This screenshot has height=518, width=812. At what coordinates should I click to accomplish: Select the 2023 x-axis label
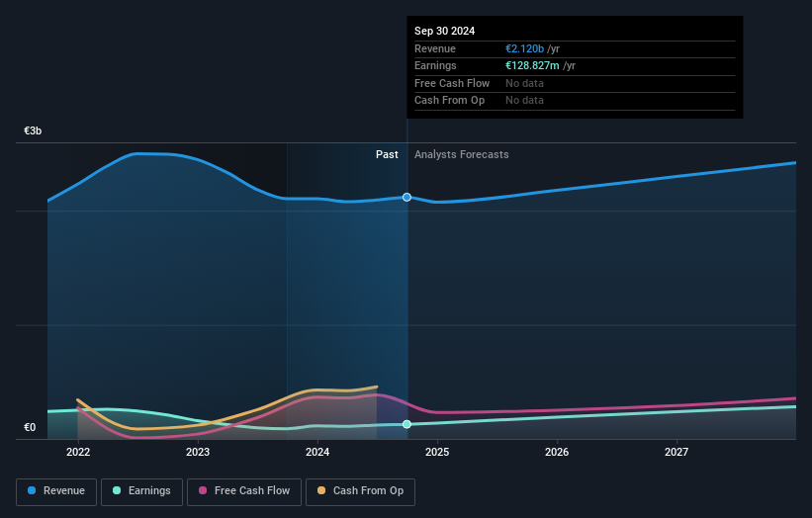click(198, 453)
